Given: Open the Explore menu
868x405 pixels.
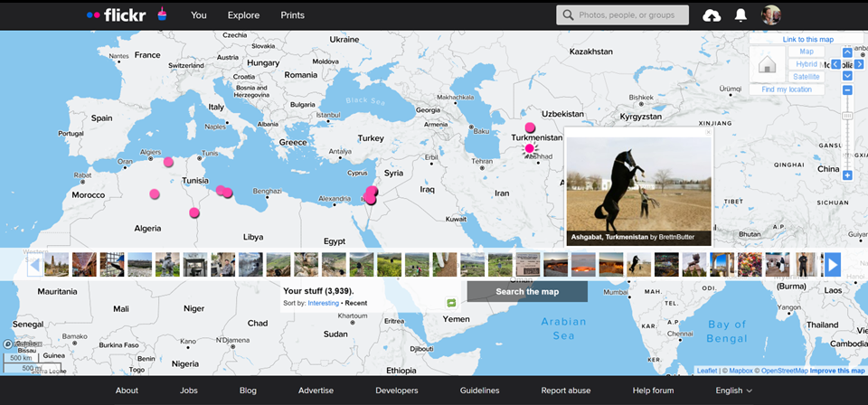Looking at the screenshot, I should coord(243,15).
